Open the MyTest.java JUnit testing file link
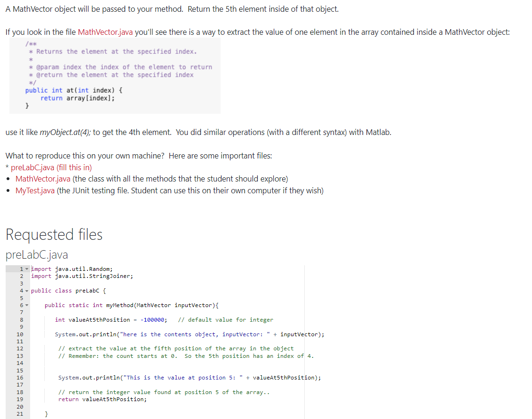Viewport: 532px width, 419px height. tap(35, 190)
